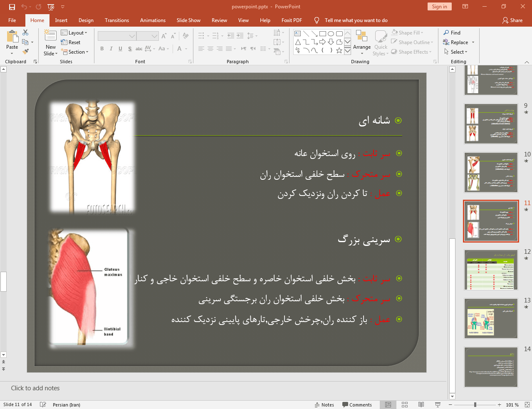532x409 pixels.
Task: Toggle bold formatting
Action: [102, 49]
